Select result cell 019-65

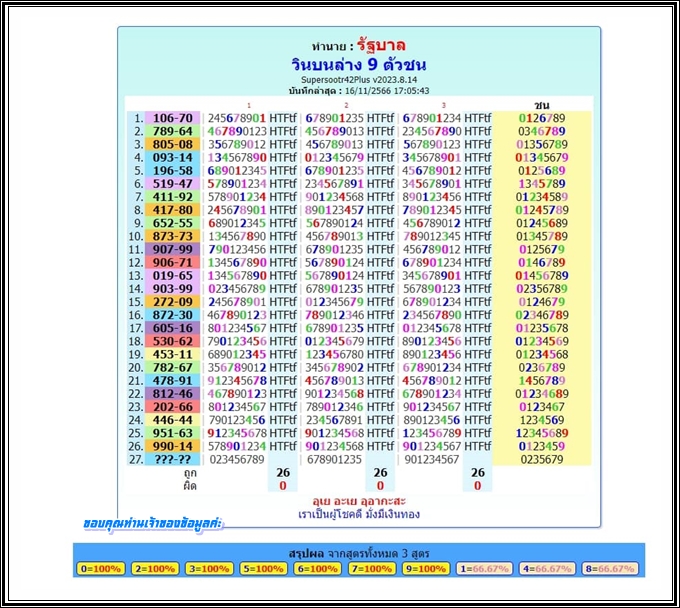[x=173, y=275]
